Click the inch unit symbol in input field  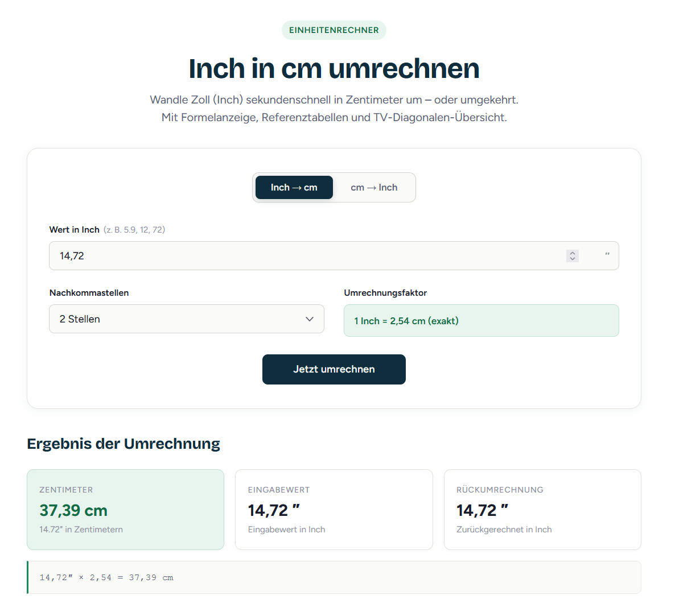(x=607, y=255)
